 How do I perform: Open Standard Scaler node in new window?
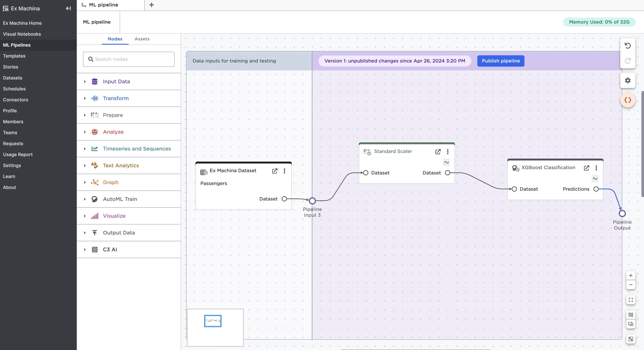[438, 151]
